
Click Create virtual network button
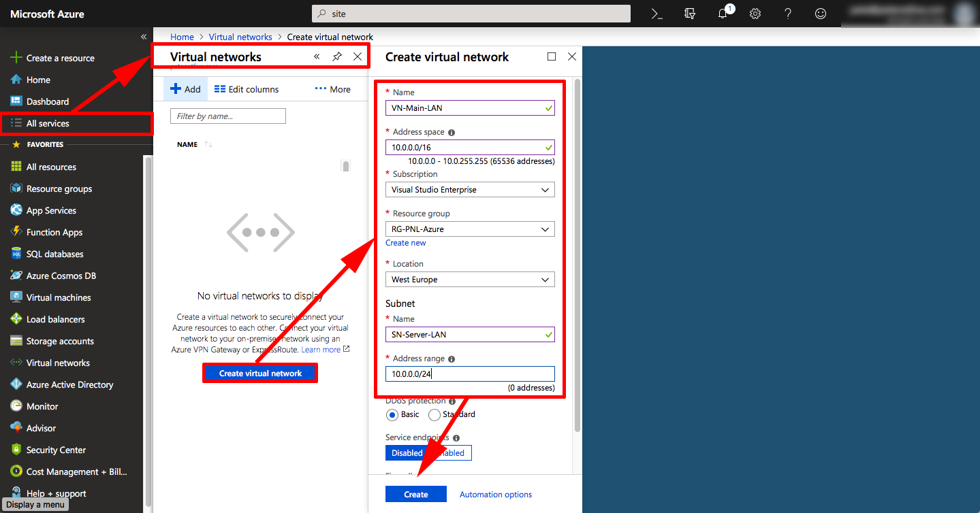point(261,373)
